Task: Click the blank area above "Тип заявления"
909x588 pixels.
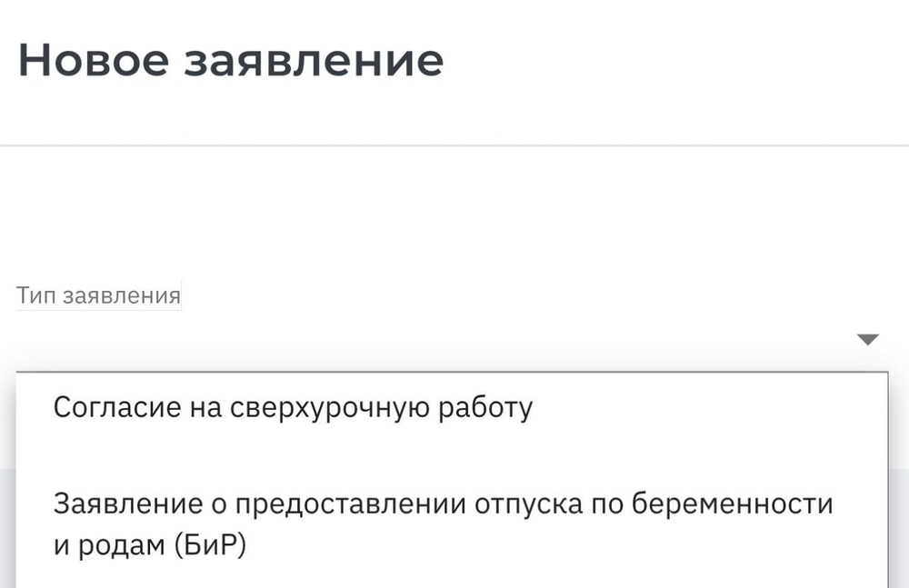Action: [x=454, y=218]
